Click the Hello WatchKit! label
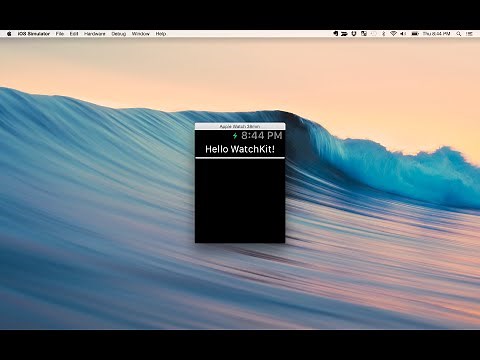 [240, 149]
